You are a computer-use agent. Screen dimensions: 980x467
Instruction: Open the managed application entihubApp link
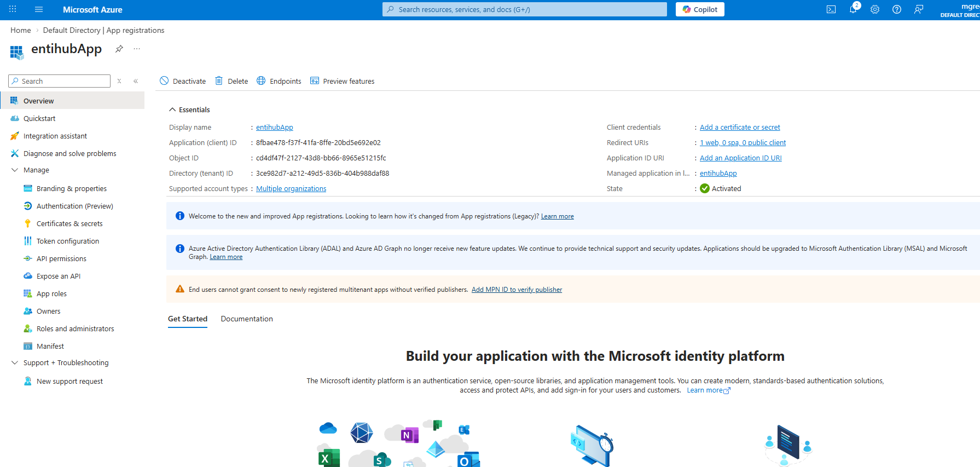tap(718, 173)
